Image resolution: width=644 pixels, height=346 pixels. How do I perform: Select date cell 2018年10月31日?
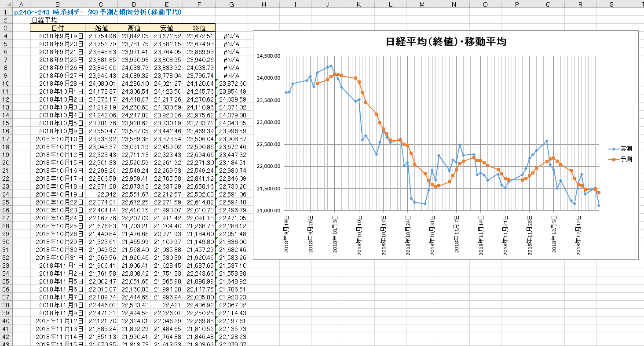(x=57, y=257)
